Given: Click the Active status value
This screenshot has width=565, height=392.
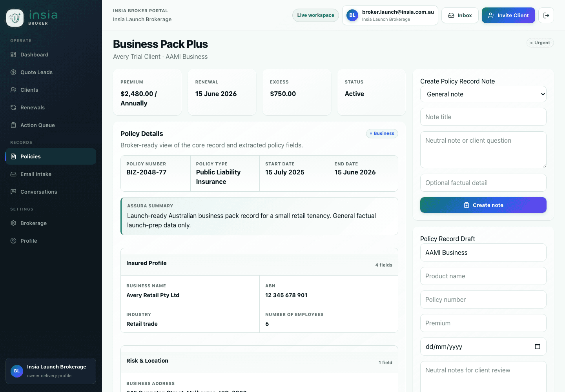Looking at the screenshot, I should tap(354, 94).
